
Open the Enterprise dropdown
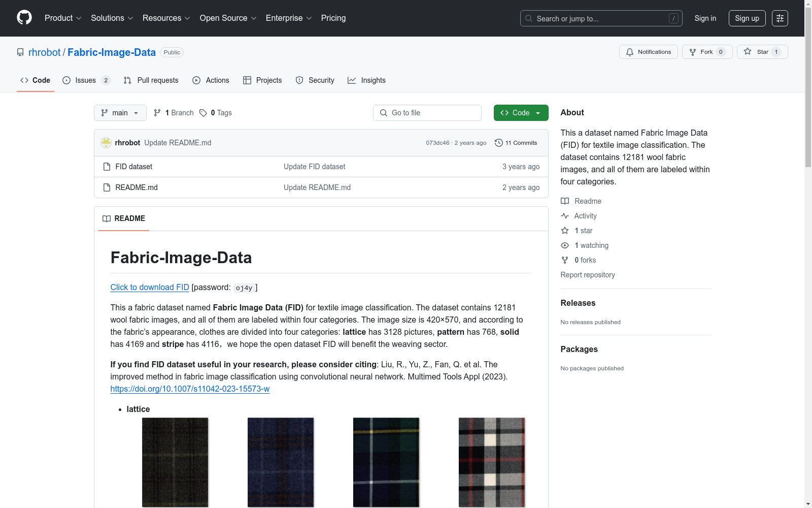point(289,18)
